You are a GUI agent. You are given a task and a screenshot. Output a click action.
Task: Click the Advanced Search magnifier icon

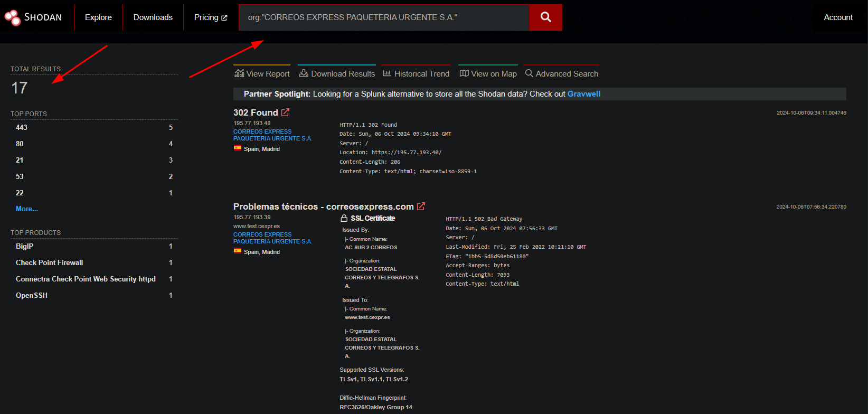(x=529, y=73)
